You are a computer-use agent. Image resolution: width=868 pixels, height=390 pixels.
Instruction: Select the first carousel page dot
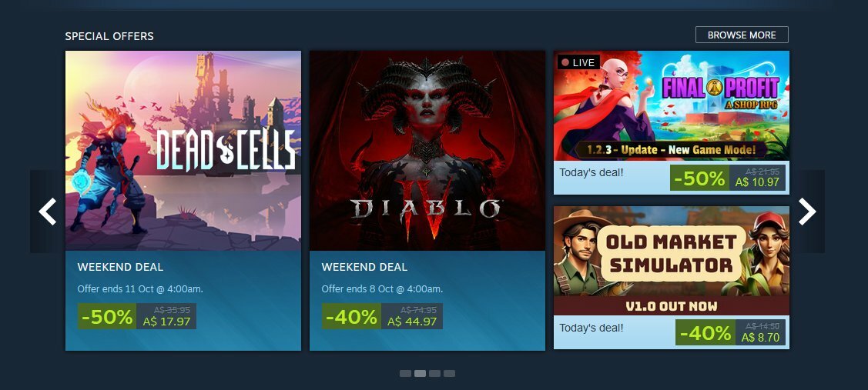click(x=405, y=373)
